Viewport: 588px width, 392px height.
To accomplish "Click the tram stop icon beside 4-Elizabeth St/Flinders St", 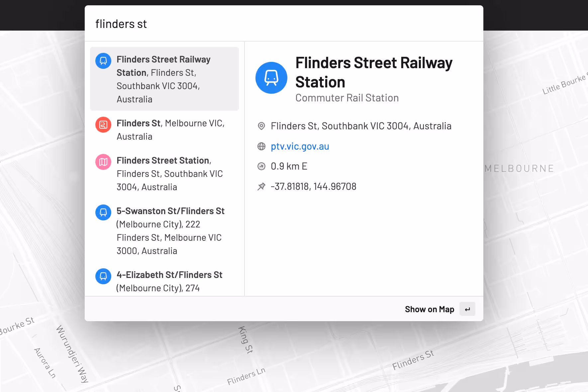I will 103,276.
